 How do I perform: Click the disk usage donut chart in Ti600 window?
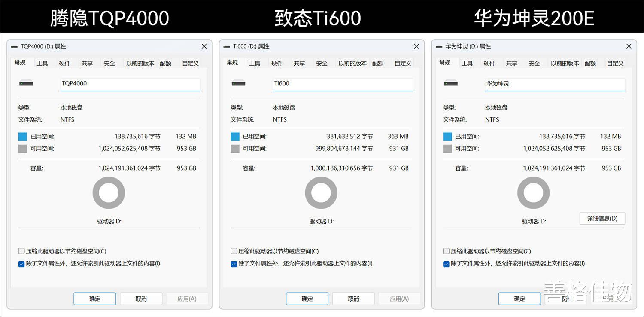(321, 193)
